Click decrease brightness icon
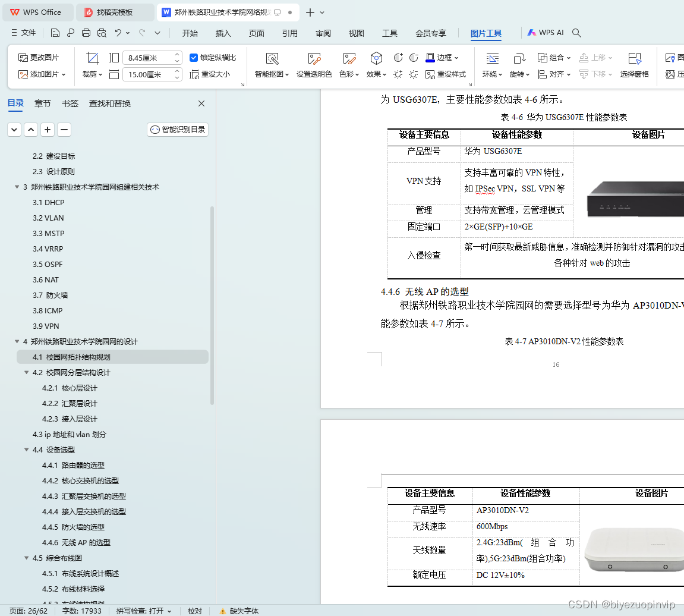 pyautogui.click(x=414, y=74)
